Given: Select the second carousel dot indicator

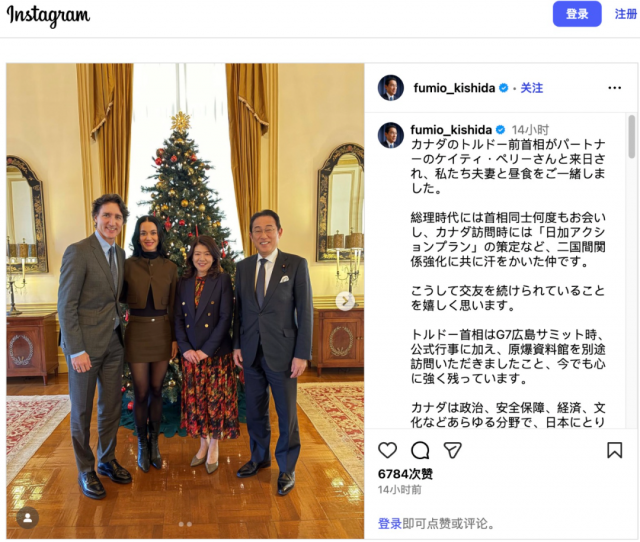Looking at the screenshot, I should [x=189, y=524].
